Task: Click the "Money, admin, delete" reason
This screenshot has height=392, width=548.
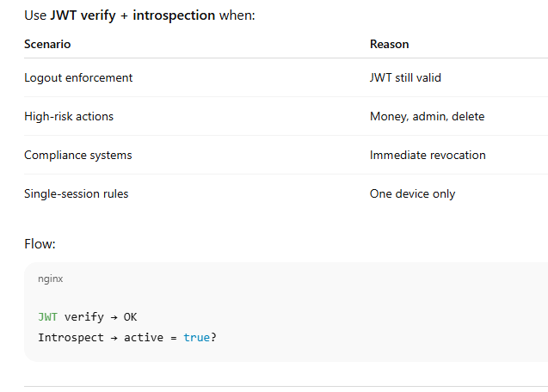Action: coord(427,117)
